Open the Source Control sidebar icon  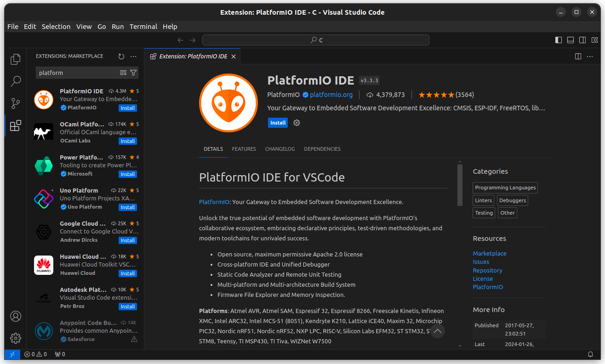point(15,103)
